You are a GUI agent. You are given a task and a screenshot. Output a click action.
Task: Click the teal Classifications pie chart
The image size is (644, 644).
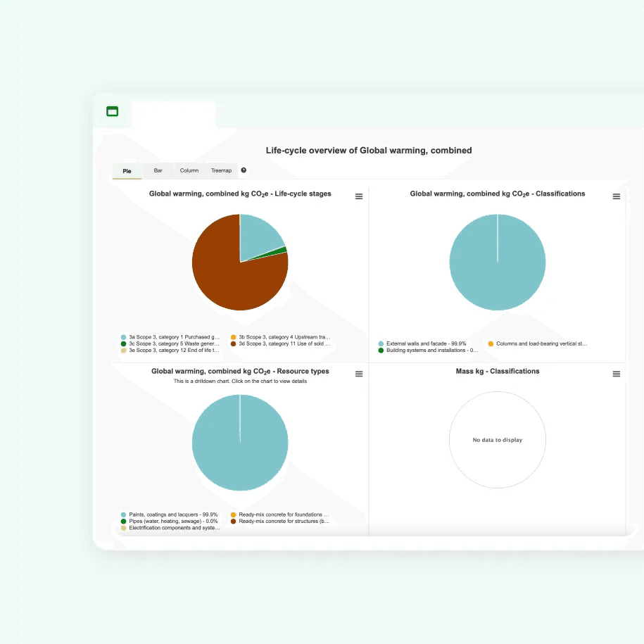point(497,262)
